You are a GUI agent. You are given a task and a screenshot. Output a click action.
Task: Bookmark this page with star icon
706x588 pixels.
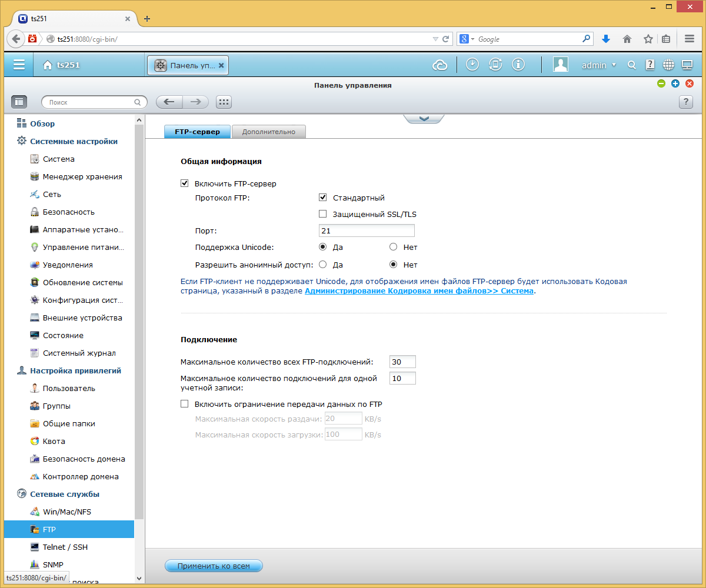tap(648, 39)
